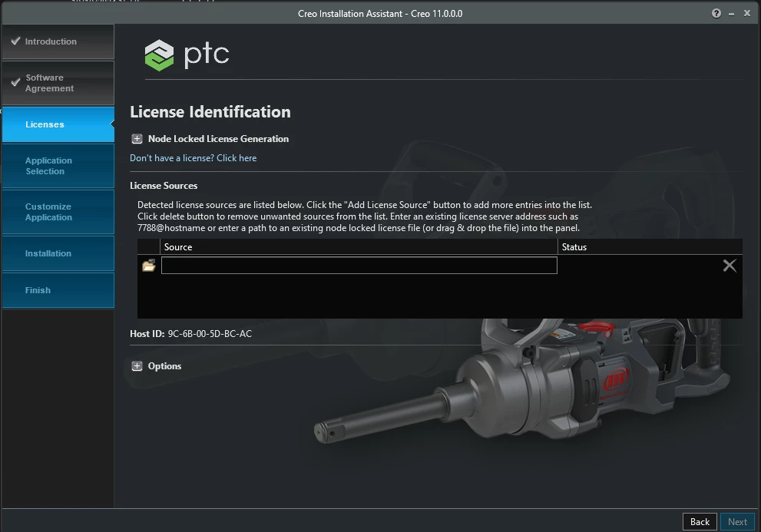
Task: Minimize the Creo Installation Assistant window
Action: click(731, 14)
